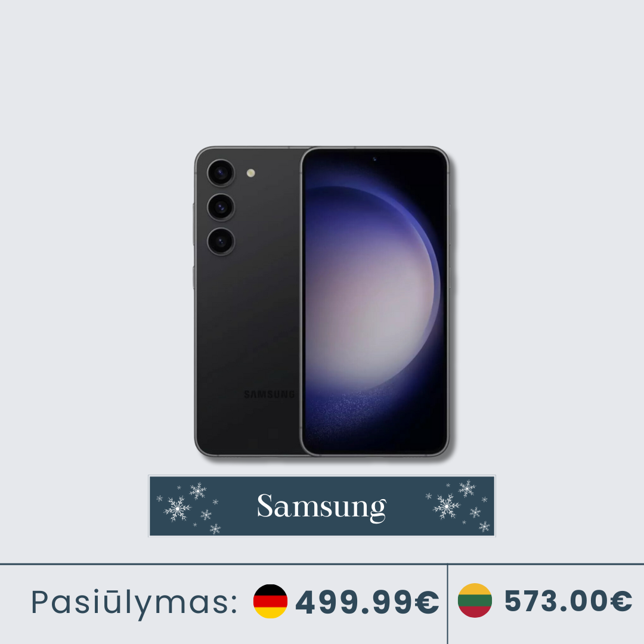Click the small snowflake beside Samsung text left
644x644 pixels.
[x=215, y=501]
